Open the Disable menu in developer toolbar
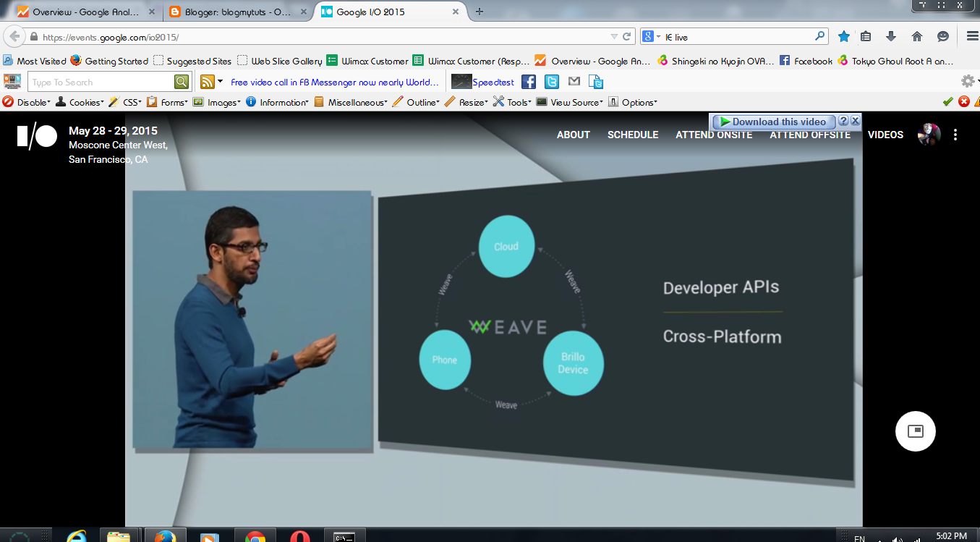 (x=27, y=102)
